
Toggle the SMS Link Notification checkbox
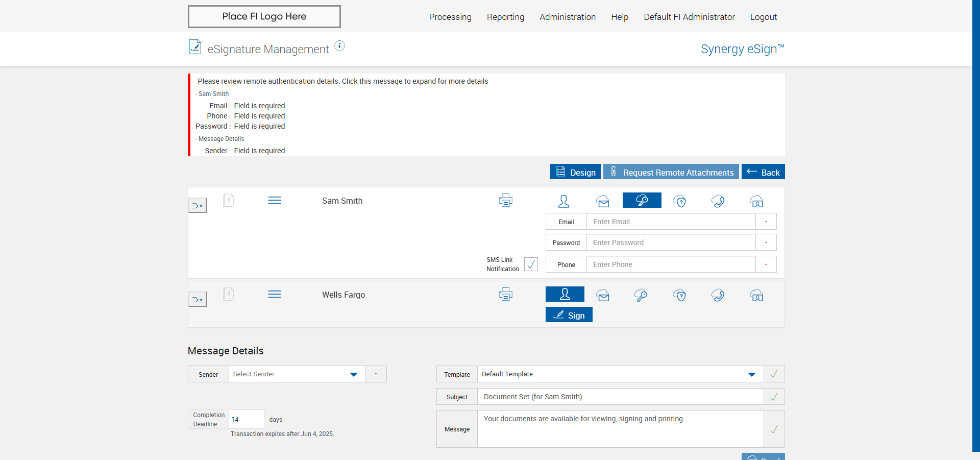click(x=531, y=264)
